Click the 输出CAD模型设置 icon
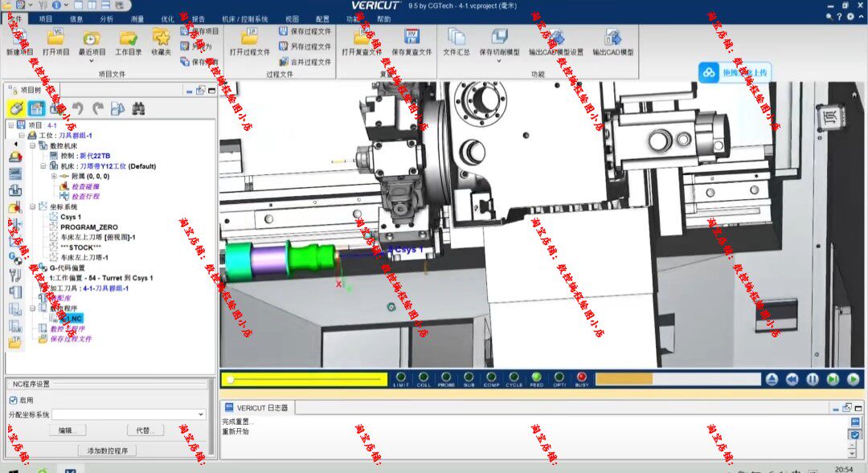This screenshot has width=868, height=473. [556, 38]
